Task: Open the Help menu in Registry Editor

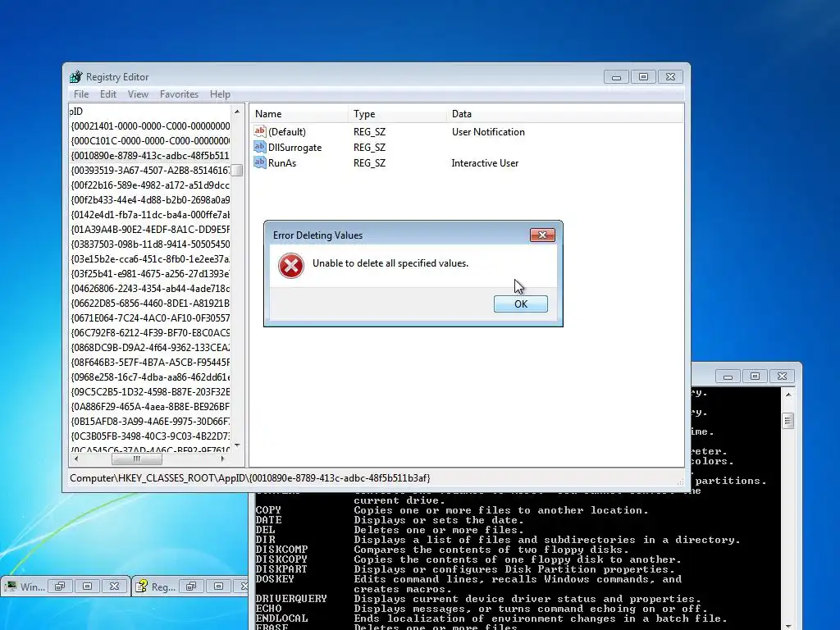Action: coord(220,94)
